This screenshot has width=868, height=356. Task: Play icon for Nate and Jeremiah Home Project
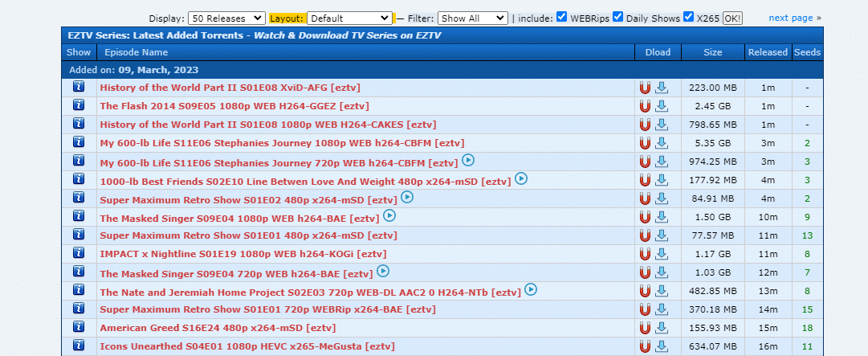tap(531, 289)
